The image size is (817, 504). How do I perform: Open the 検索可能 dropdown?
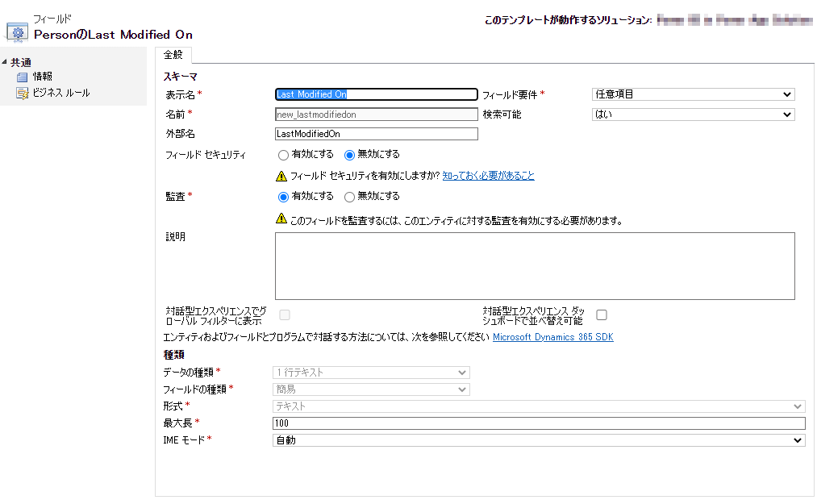[693, 115]
